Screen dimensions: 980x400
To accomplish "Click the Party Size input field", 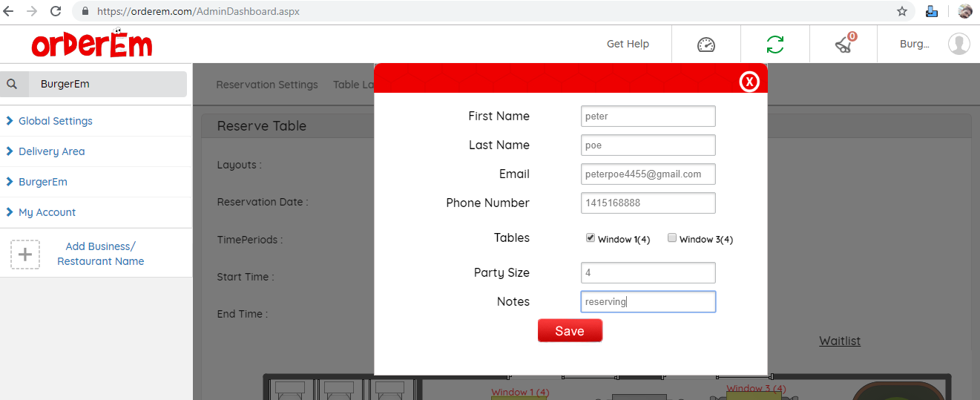I will click(x=648, y=273).
